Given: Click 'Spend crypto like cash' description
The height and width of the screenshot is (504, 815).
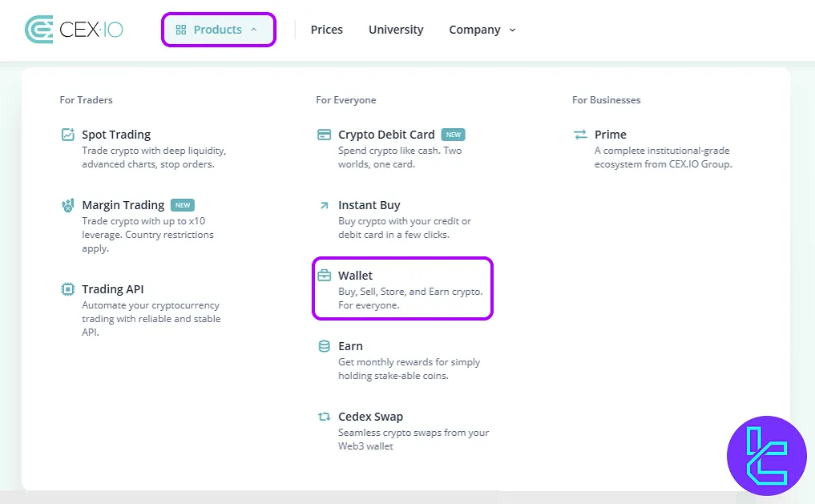Looking at the screenshot, I should (400, 157).
